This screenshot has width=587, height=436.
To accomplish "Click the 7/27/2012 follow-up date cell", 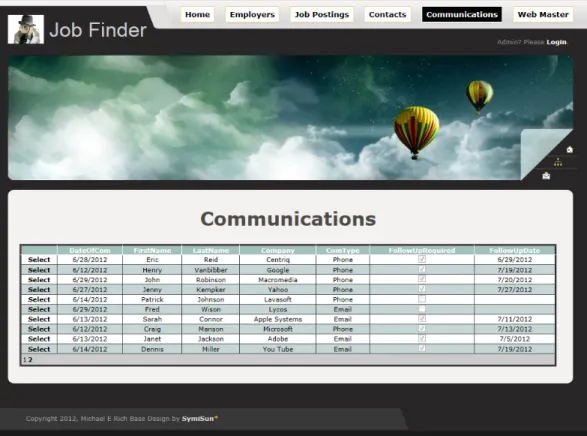I will [515, 289].
